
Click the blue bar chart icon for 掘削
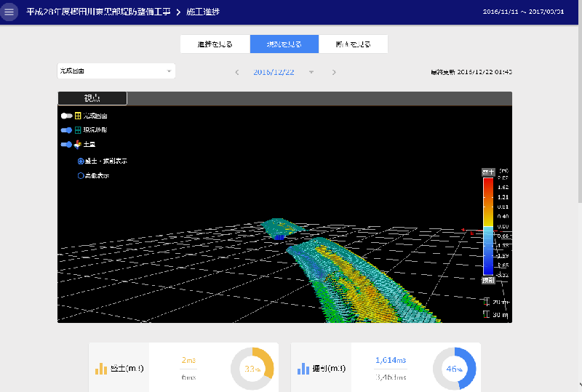[303, 369]
